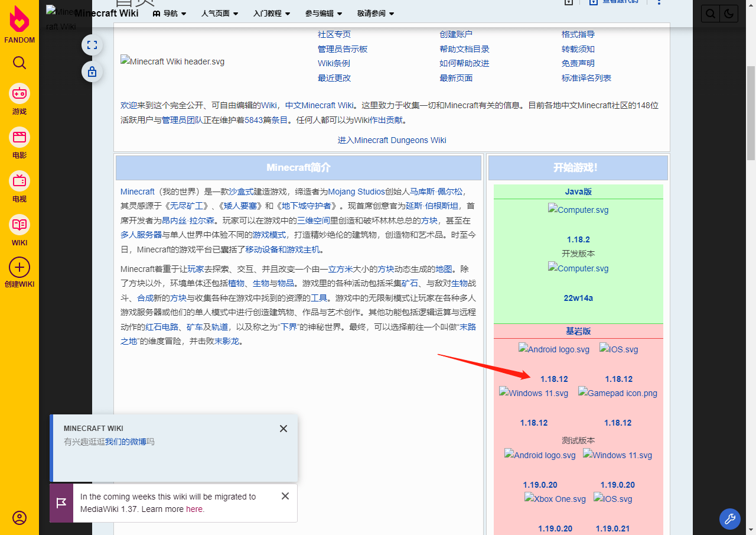Click the blue wrench tools button
Image resolution: width=756 pixels, height=535 pixels.
729,519
